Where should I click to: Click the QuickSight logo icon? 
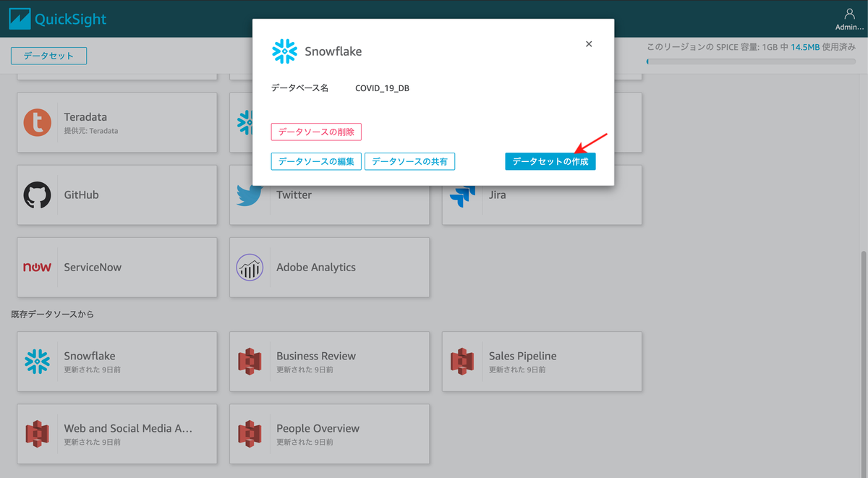20,19
